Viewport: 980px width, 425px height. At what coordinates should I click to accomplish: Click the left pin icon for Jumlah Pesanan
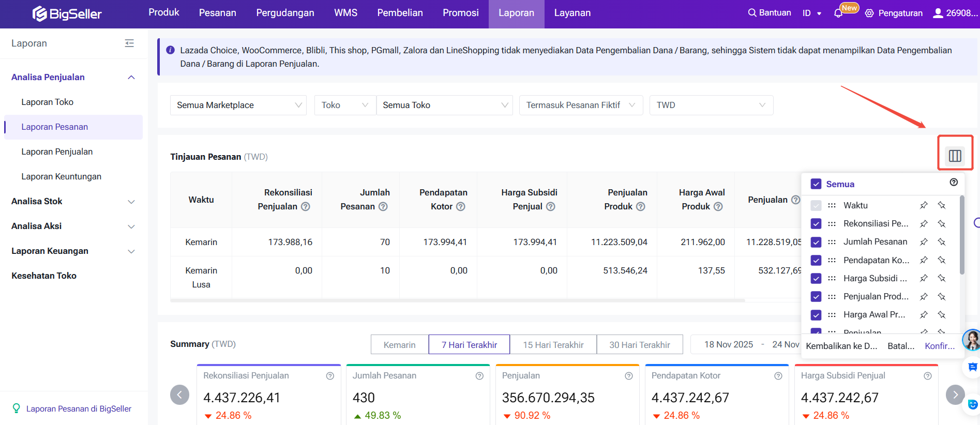(924, 242)
